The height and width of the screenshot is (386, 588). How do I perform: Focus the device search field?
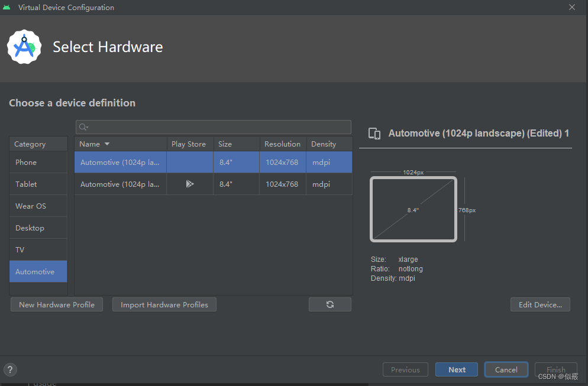click(x=214, y=127)
